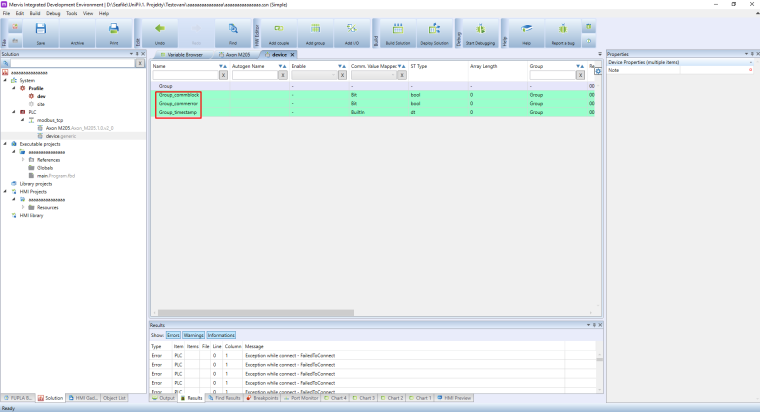Open the Build menu
This screenshot has height=412, width=760.
35,13
